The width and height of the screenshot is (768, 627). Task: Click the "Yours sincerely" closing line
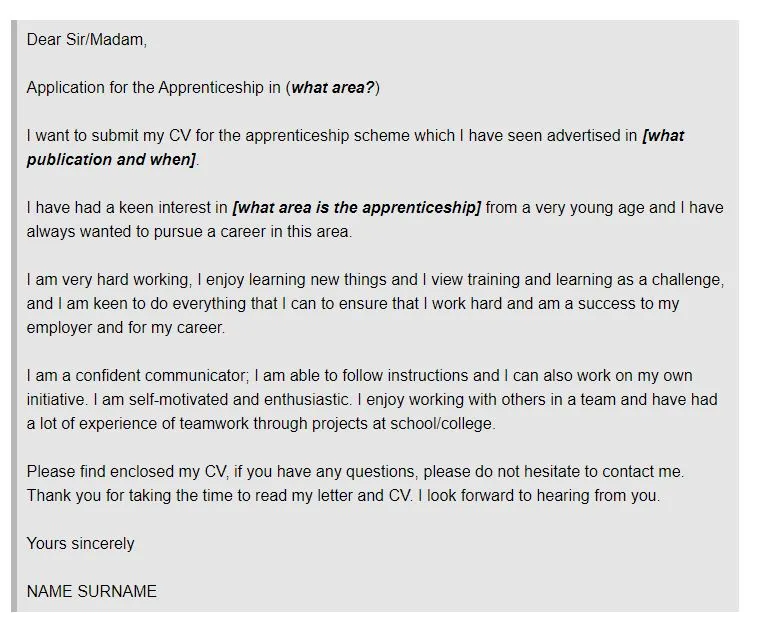click(80, 544)
